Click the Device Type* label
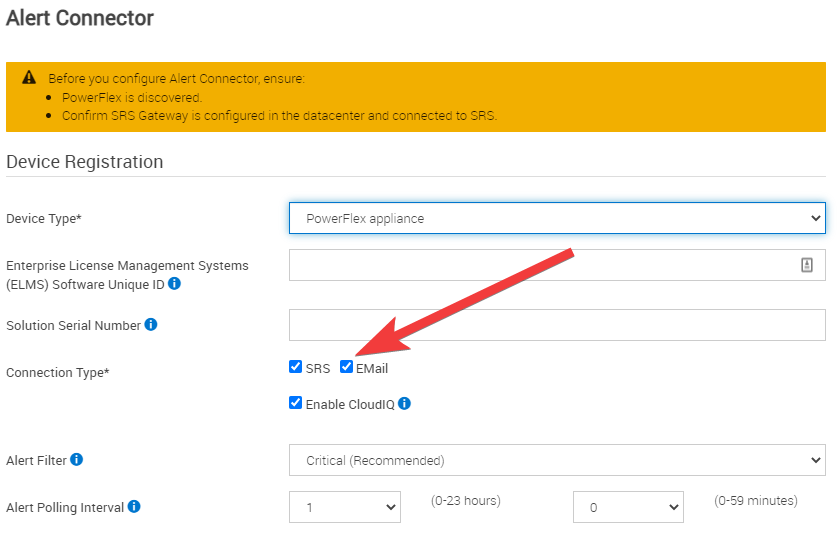This screenshot has height=533, width=838. pyautogui.click(x=44, y=219)
